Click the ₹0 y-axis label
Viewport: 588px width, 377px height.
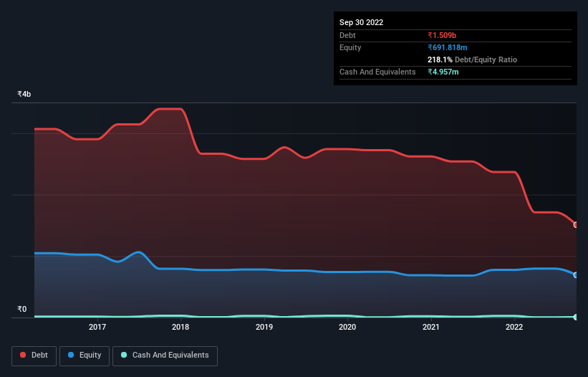[21, 309]
